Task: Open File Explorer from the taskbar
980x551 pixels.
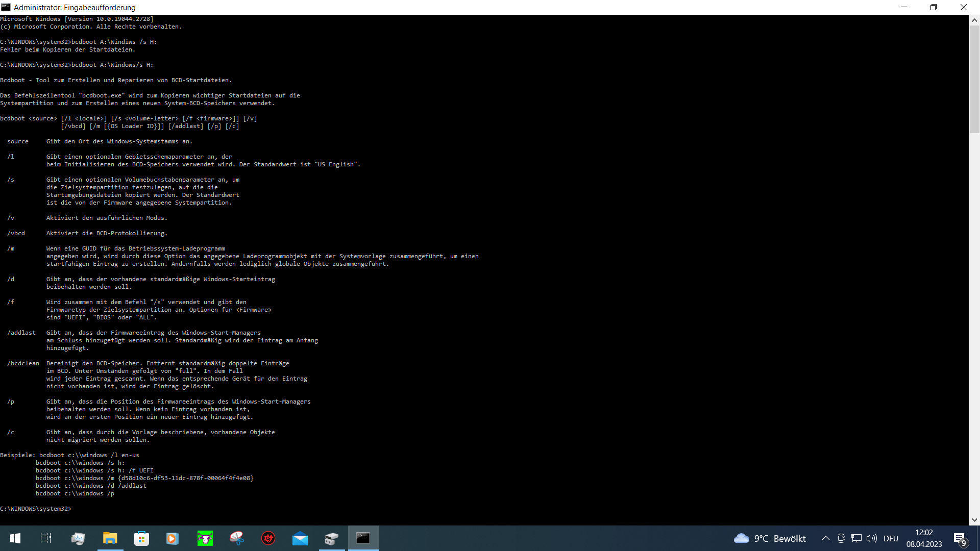Action: click(x=110, y=538)
